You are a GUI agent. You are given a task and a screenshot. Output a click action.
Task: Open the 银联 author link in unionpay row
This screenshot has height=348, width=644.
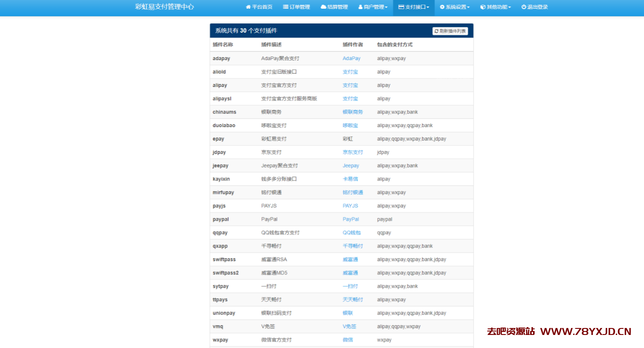[x=347, y=313]
